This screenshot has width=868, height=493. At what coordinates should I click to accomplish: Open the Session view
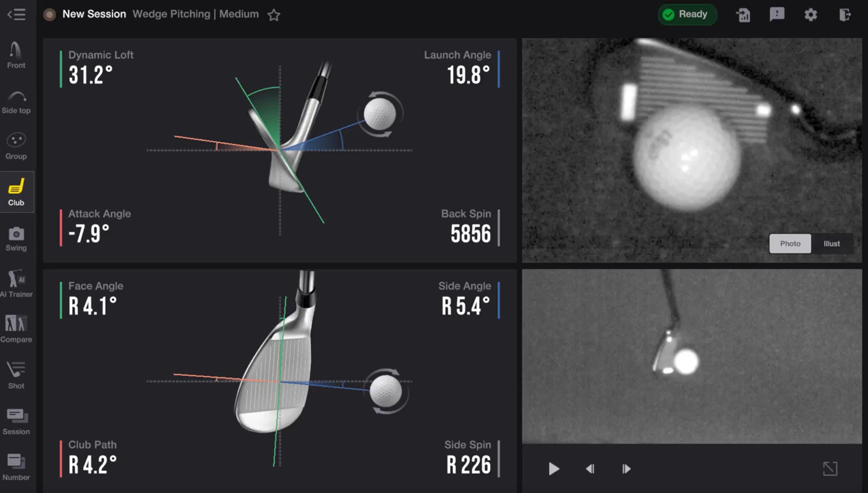coord(16,422)
